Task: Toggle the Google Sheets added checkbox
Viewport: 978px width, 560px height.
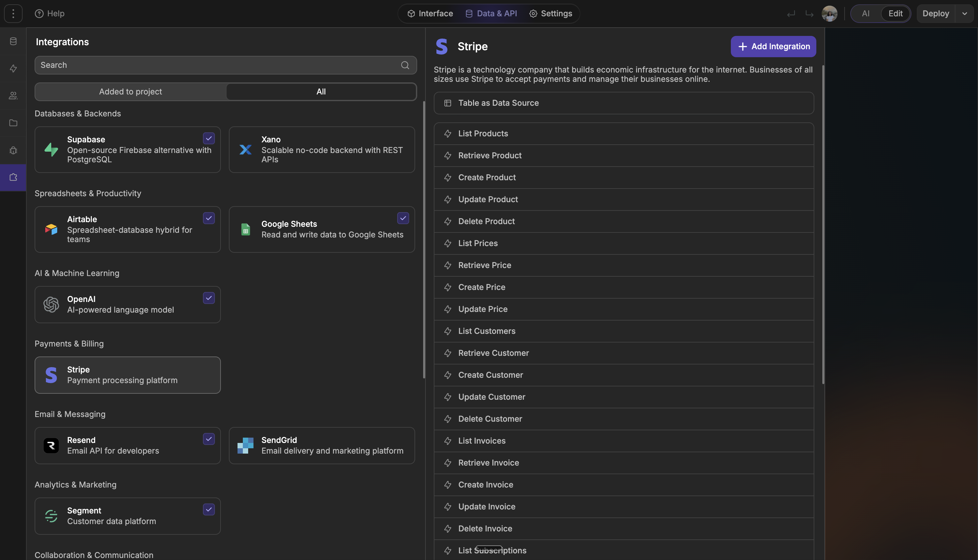Action: pos(403,218)
